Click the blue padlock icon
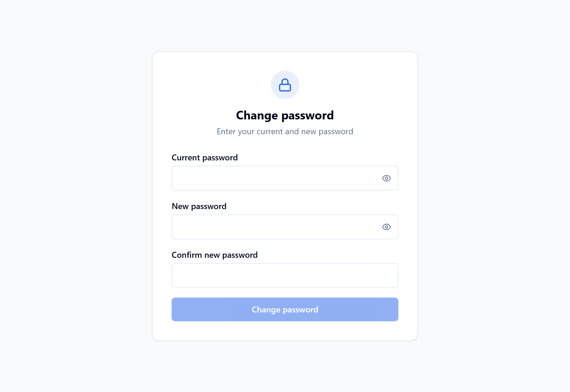Screen dimensions: 570x392 [x=285, y=85]
